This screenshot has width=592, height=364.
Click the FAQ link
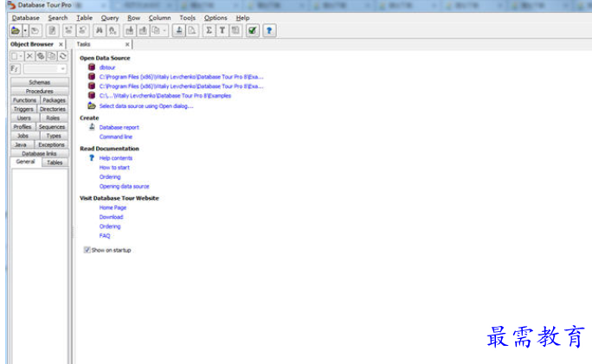(105, 236)
